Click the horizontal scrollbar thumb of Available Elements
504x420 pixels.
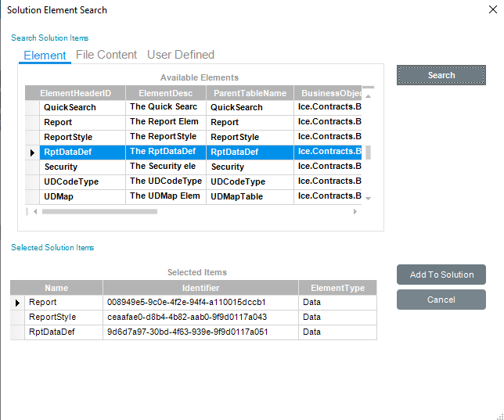click(x=99, y=211)
